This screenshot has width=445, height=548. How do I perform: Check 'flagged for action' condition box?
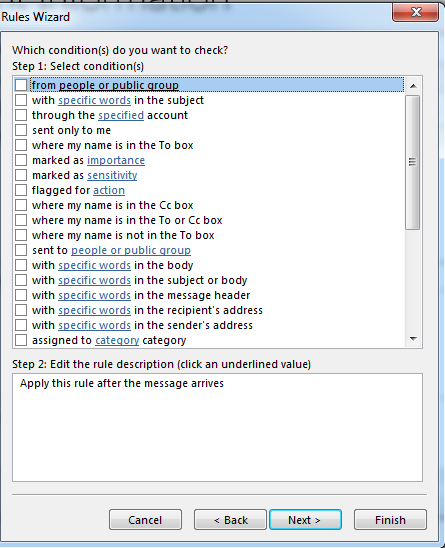click(x=21, y=190)
